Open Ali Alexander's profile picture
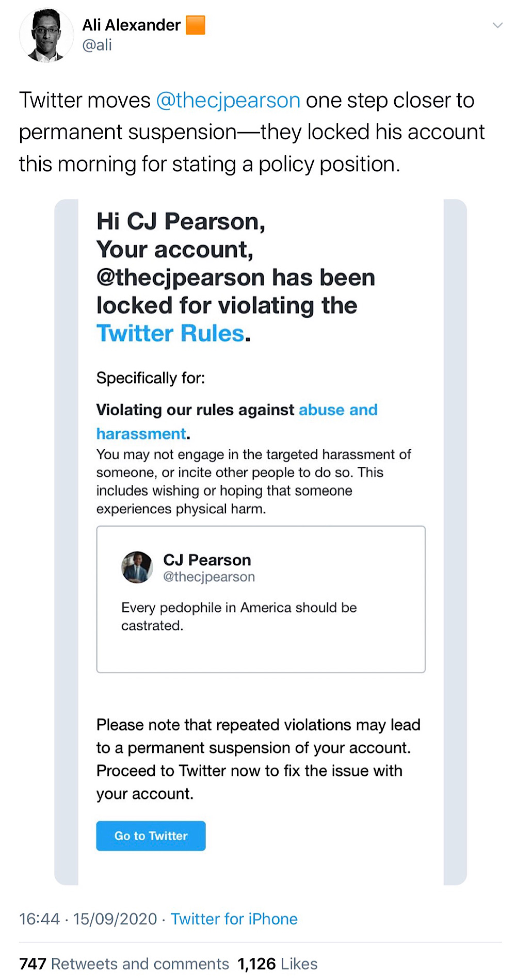 pyautogui.click(x=46, y=35)
